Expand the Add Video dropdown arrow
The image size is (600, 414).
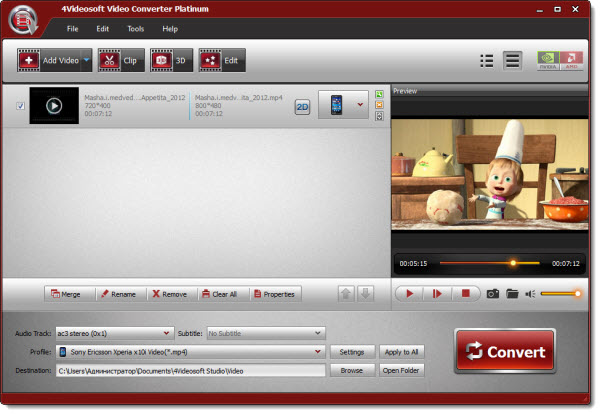(x=86, y=61)
